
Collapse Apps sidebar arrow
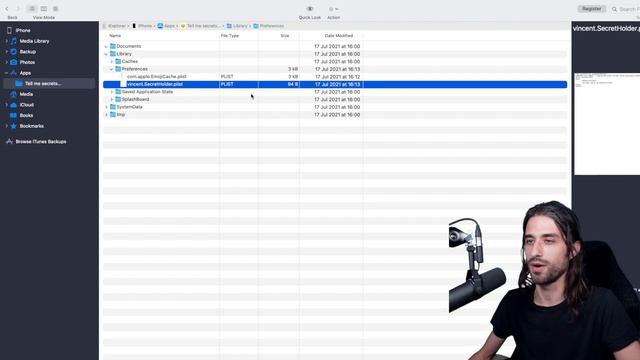(7, 73)
